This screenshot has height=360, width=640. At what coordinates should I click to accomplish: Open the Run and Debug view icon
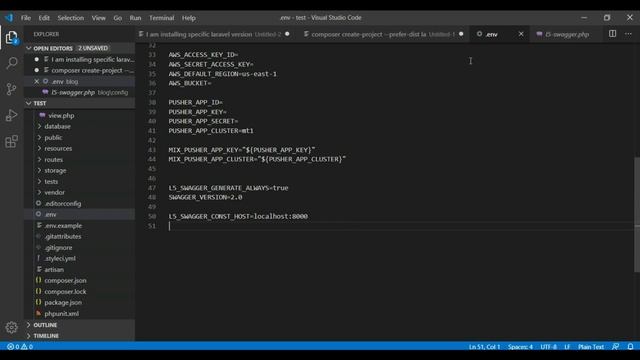(11, 116)
